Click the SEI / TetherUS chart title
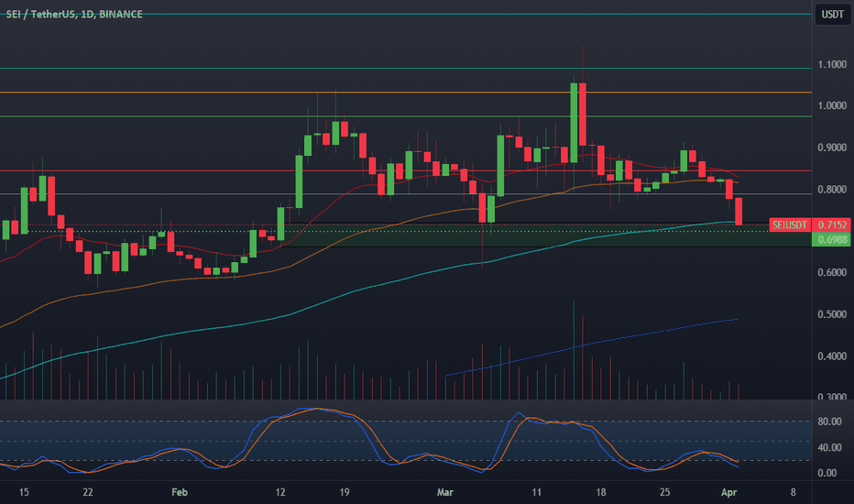Image resolution: width=854 pixels, height=504 pixels. tap(74, 14)
